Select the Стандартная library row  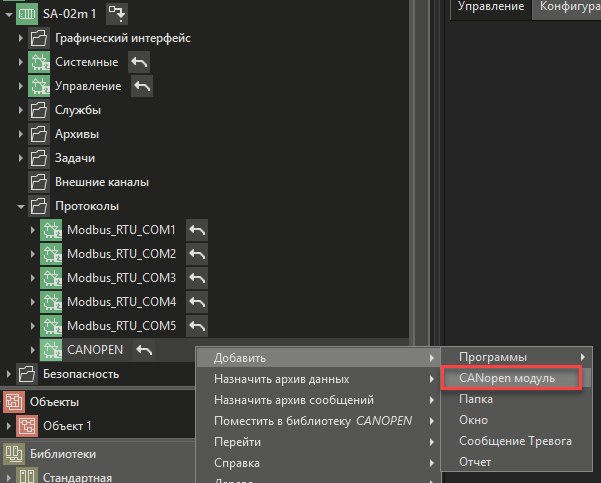77,478
